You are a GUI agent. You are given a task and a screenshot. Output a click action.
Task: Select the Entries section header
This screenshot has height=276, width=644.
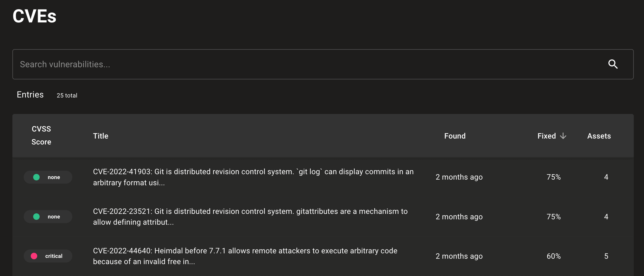(30, 95)
